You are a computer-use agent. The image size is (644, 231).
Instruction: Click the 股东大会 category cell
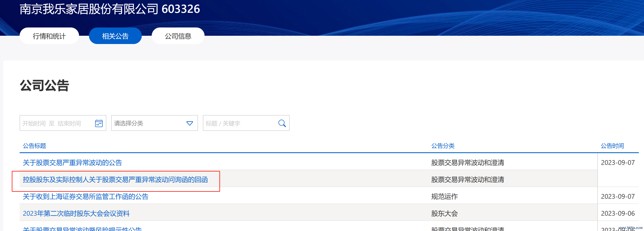pos(444,213)
